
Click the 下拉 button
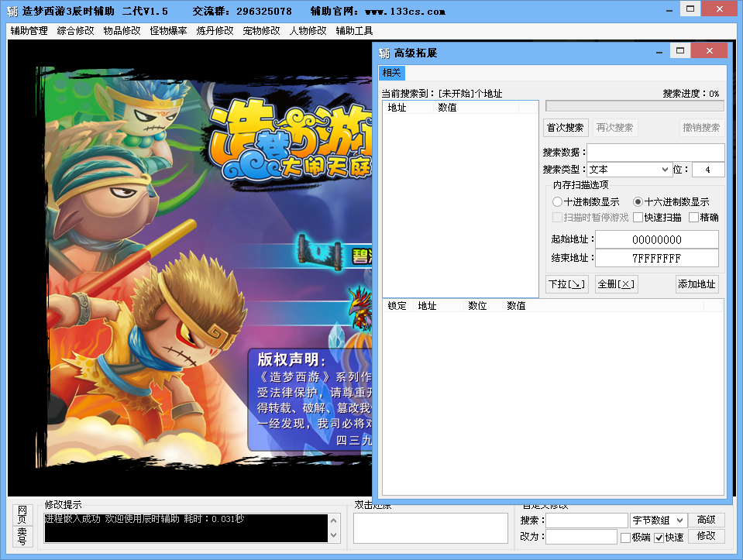[x=566, y=284]
